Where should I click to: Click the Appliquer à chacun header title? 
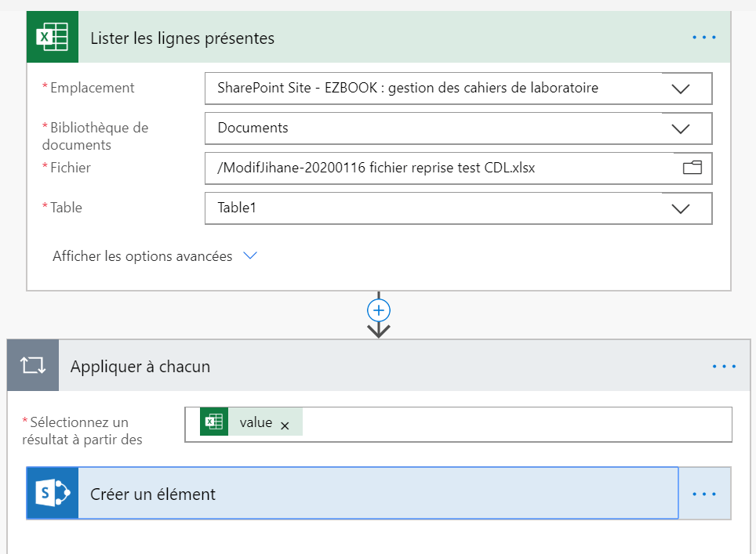tap(140, 366)
